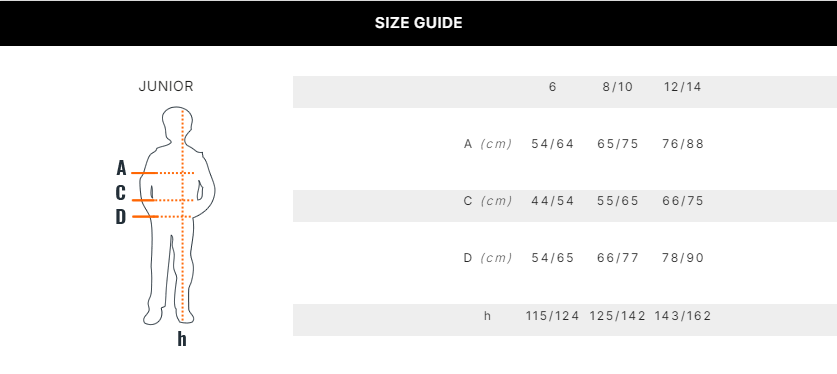Click the 78/90 hip value

coord(683,258)
